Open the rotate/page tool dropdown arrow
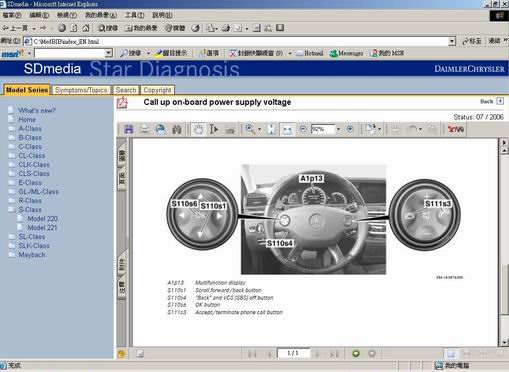This screenshot has width=509, height=372. click(x=379, y=129)
